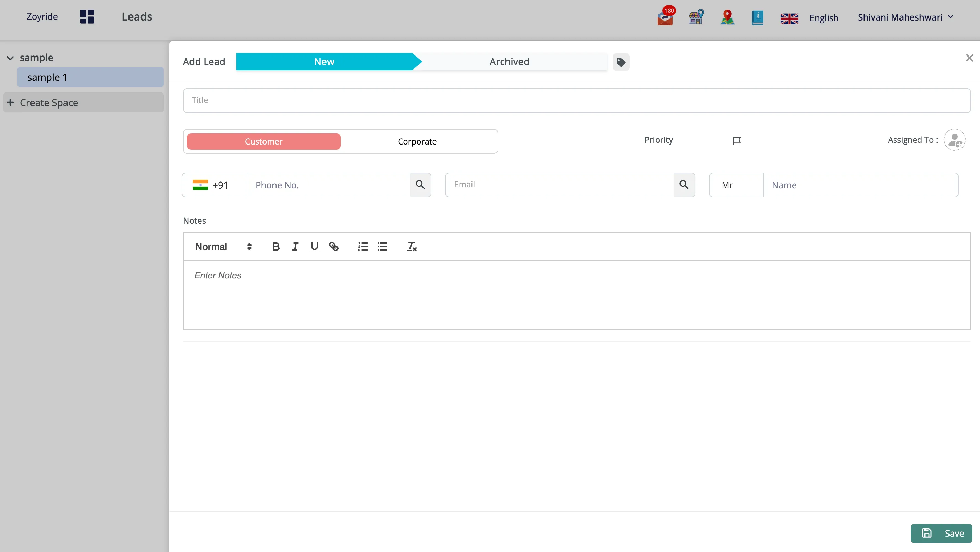Insert a bulleted list in Notes
This screenshot has width=980, height=552.
click(x=382, y=247)
